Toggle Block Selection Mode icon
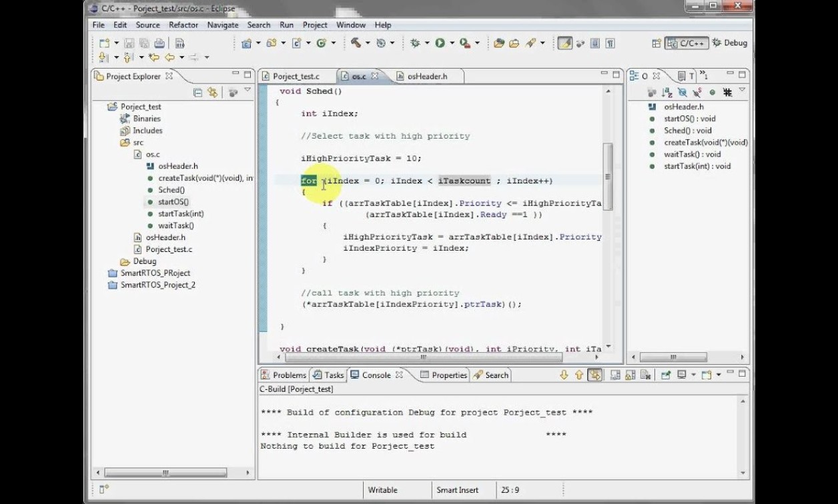The image size is (838, 504). pos(594,43)
